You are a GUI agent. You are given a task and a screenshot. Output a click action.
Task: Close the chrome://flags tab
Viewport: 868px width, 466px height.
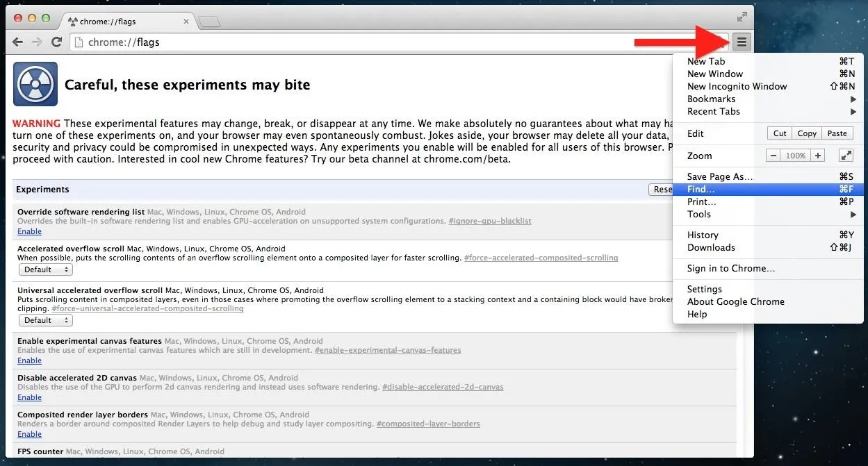186,22
